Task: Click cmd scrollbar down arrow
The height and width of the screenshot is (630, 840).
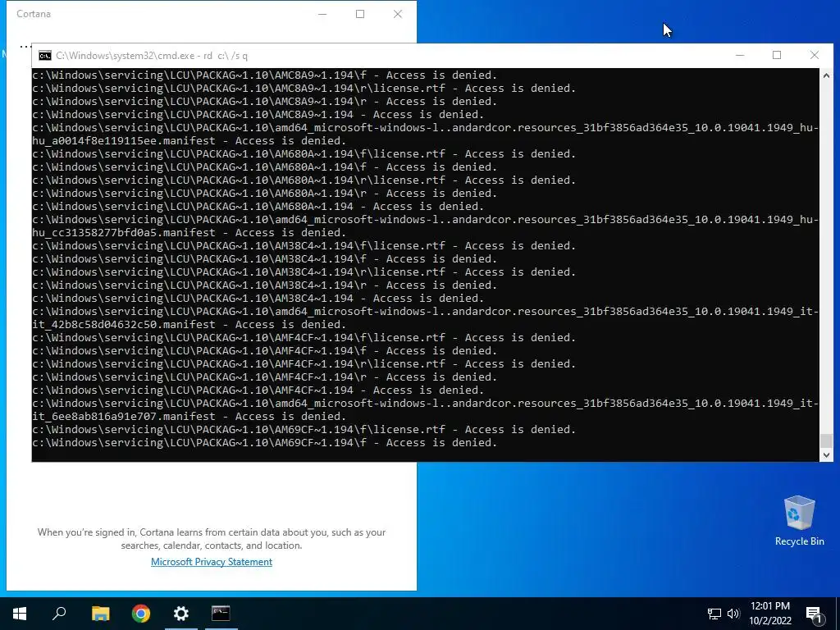Action: click(x=826, y=454)
